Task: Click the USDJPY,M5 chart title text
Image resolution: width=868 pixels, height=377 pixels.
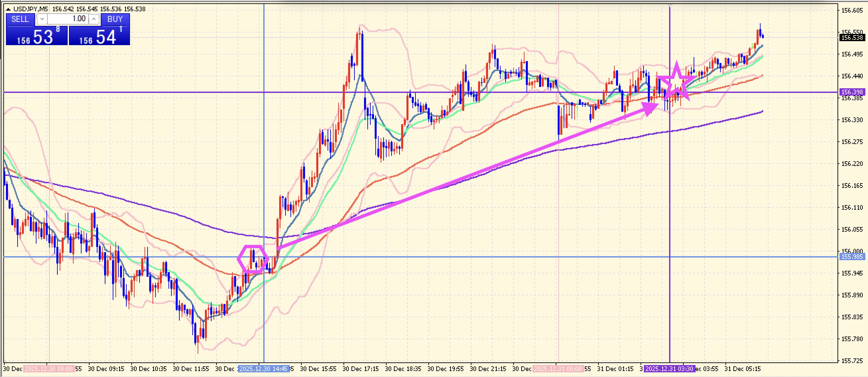Action: click(30, 9)
